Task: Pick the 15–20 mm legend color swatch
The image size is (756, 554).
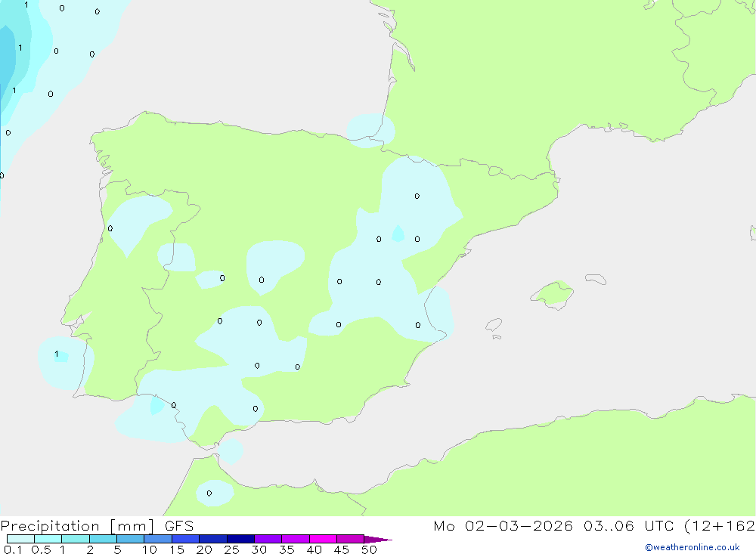Action: click(186, 539)
